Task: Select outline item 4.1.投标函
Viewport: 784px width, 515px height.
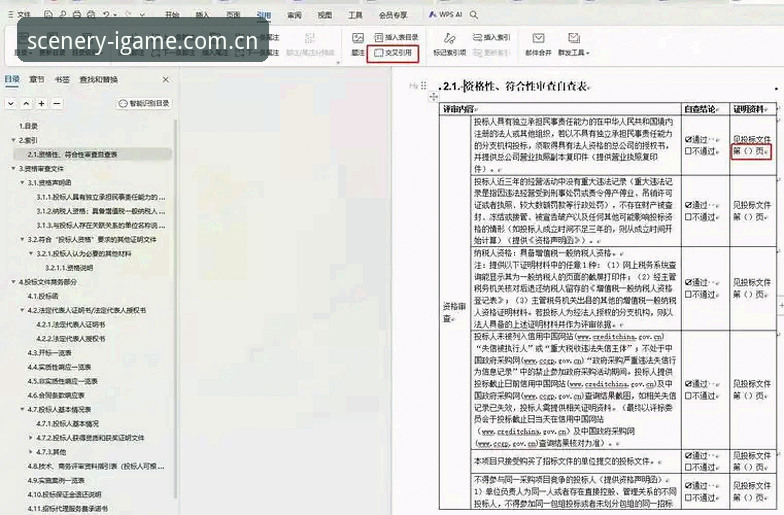Action: (x=42, y=296)
